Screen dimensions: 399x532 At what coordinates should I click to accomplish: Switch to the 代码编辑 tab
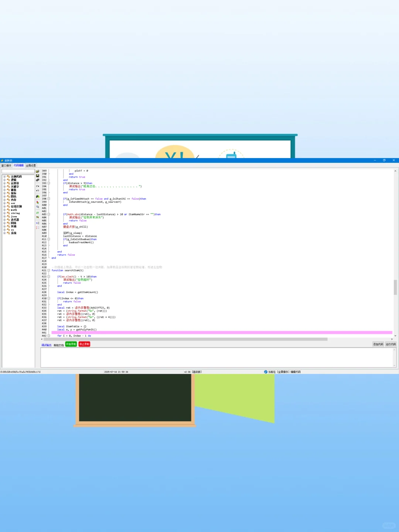coord(18,166)
